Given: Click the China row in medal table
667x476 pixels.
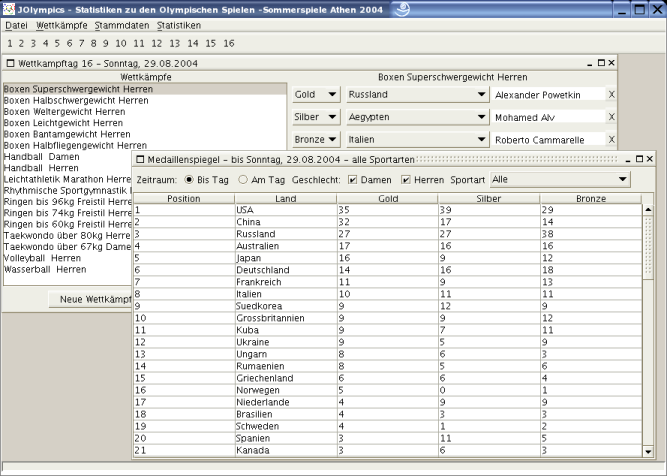Looking at the screenshot, I should (388, 222).
